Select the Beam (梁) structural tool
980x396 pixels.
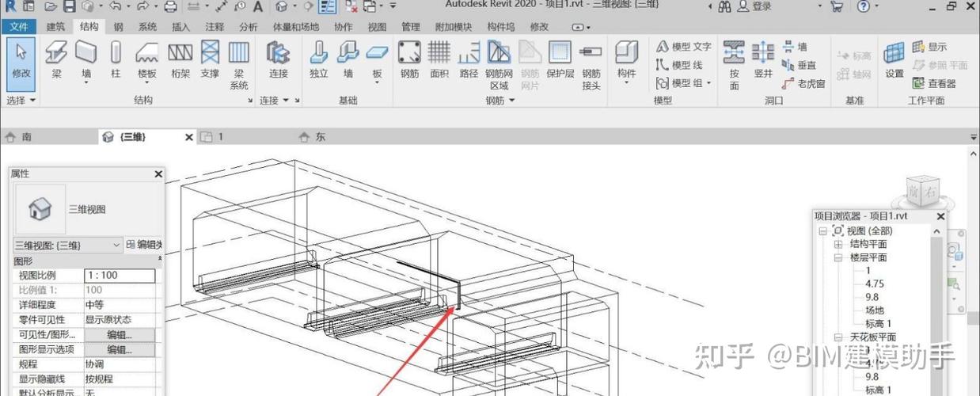click(x=56, y=60)
